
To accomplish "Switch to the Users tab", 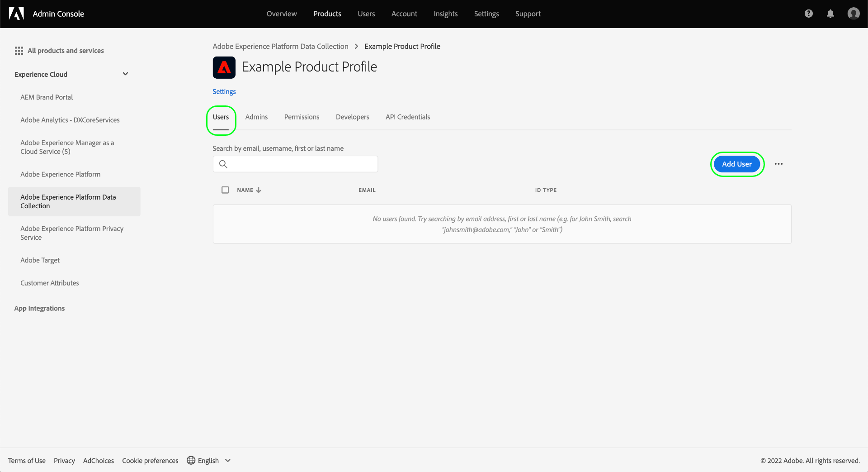I will (x=221, y=117).
